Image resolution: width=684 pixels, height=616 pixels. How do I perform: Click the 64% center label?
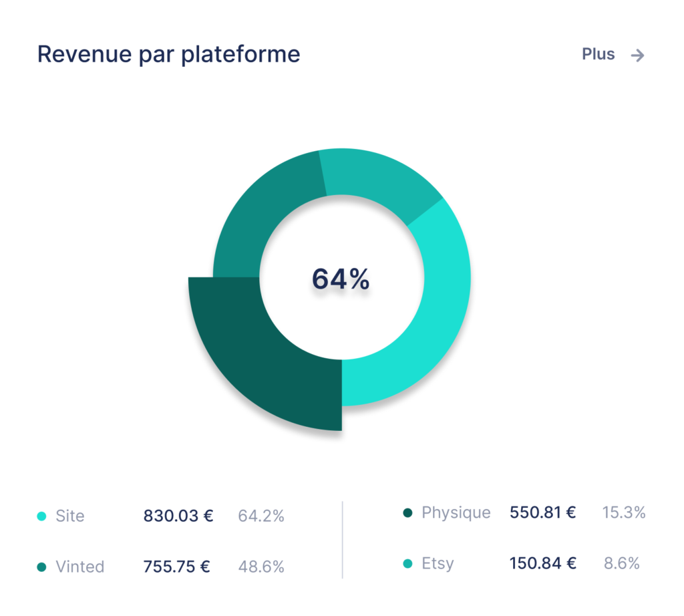tap(341, 279)
